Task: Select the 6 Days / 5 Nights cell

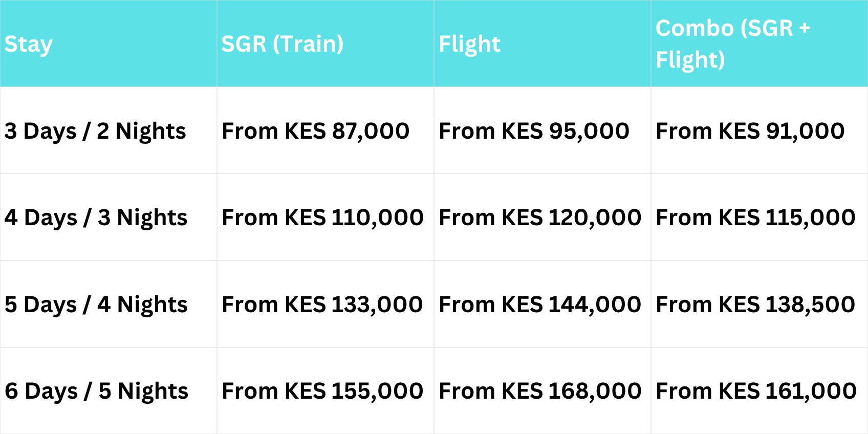Action: 96,391
